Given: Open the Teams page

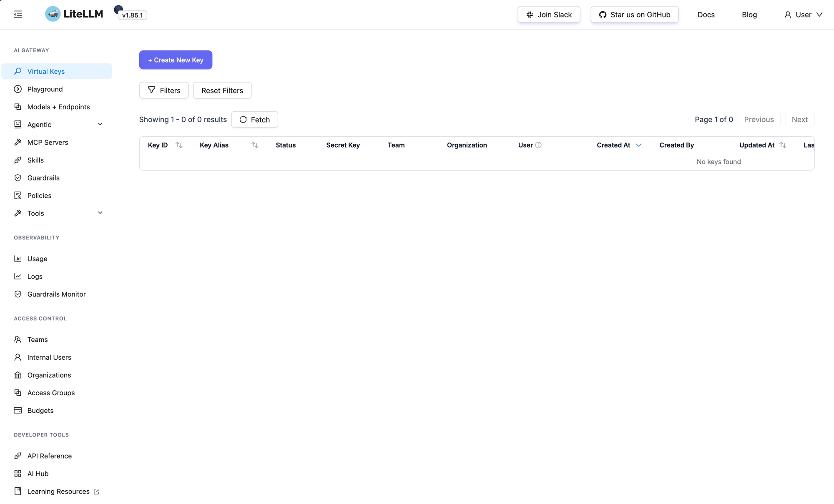Looking at the screenshot, I should [x=57, y=339].
